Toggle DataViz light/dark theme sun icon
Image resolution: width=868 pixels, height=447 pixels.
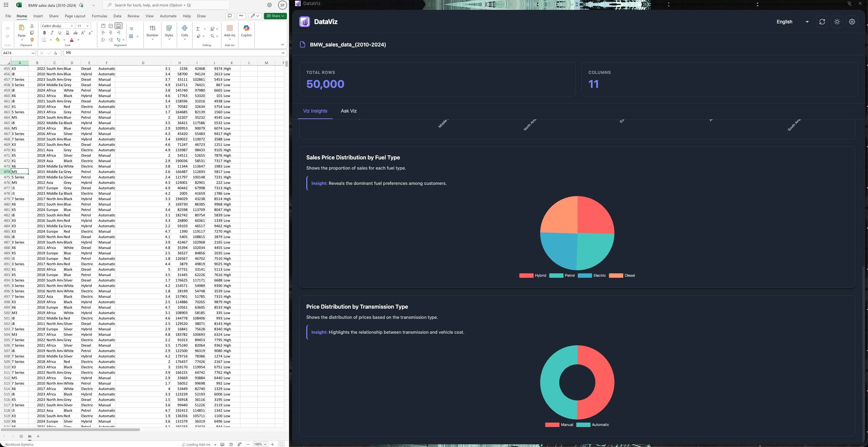tap(837, 22)
